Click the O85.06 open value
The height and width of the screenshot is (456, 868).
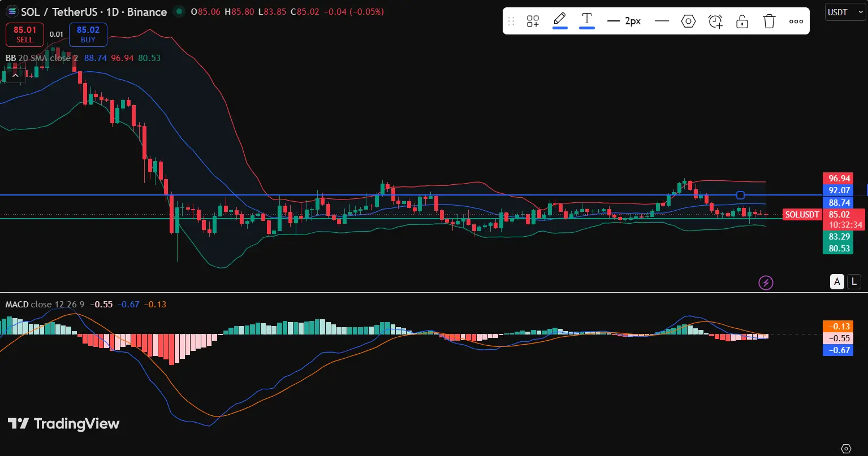coord(206,12)
